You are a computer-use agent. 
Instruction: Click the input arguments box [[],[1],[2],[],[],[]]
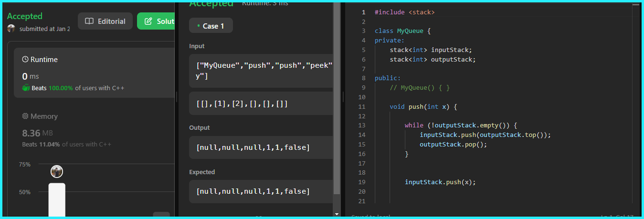[x=261, y=103]
